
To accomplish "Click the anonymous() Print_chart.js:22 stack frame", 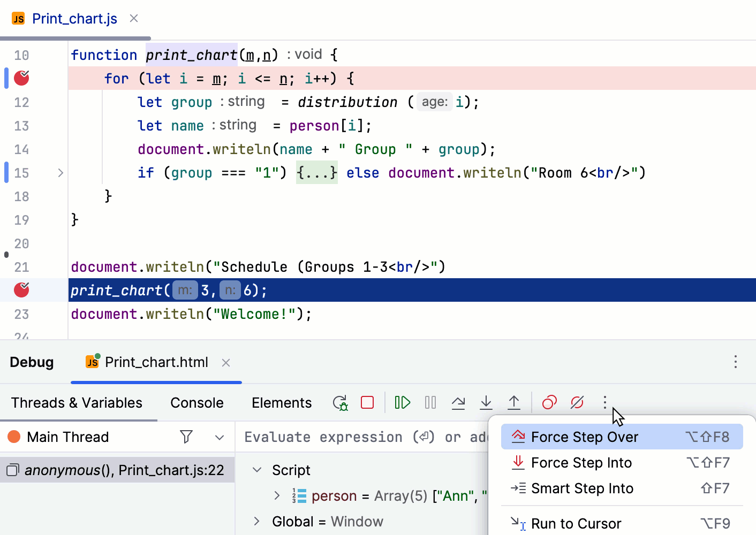I will tap(118, 470).
